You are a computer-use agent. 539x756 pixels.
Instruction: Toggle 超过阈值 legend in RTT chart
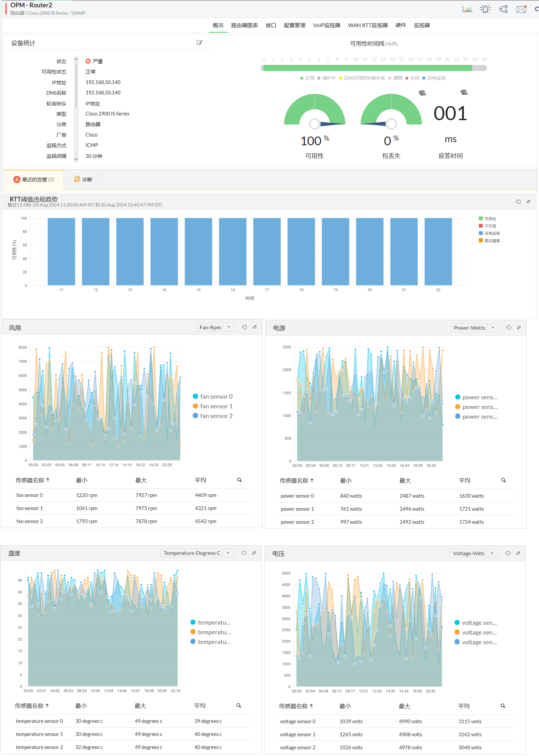click(x=490, y=240)
